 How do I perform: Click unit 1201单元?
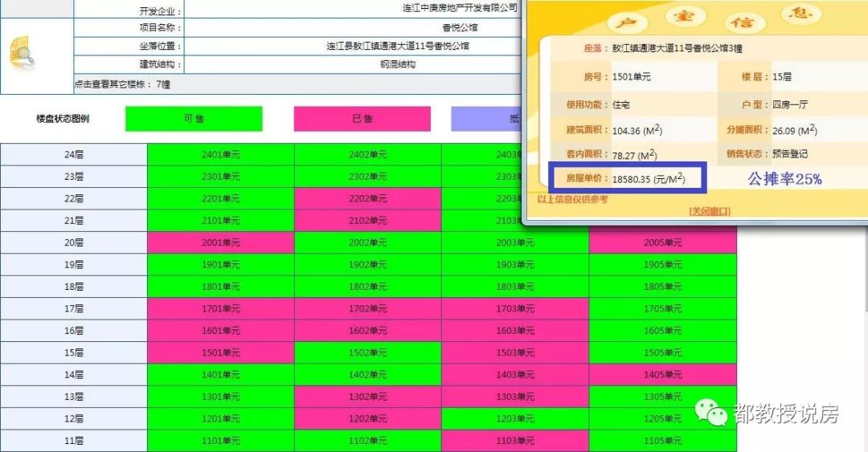pos(221,419)
